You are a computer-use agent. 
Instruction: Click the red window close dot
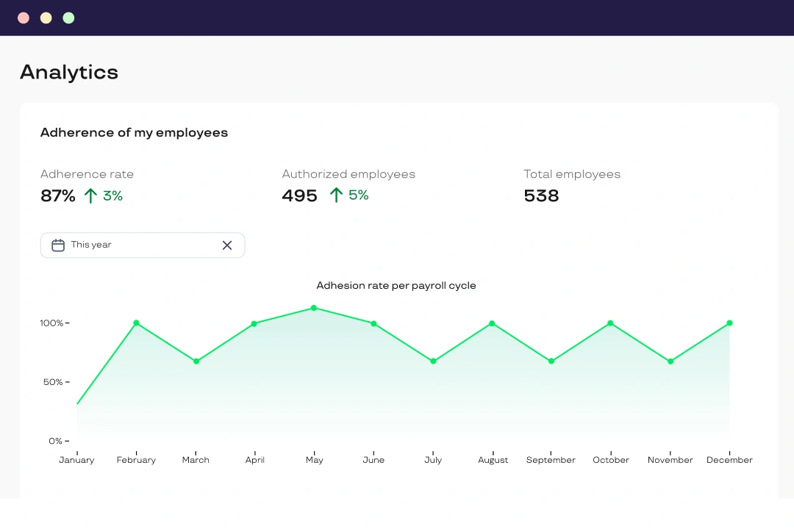(x=24, y=18)
